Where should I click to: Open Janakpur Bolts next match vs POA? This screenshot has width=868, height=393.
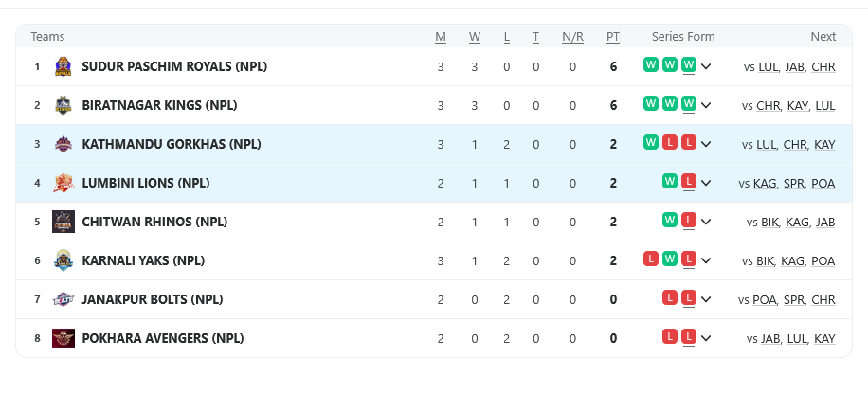[764, 299]
